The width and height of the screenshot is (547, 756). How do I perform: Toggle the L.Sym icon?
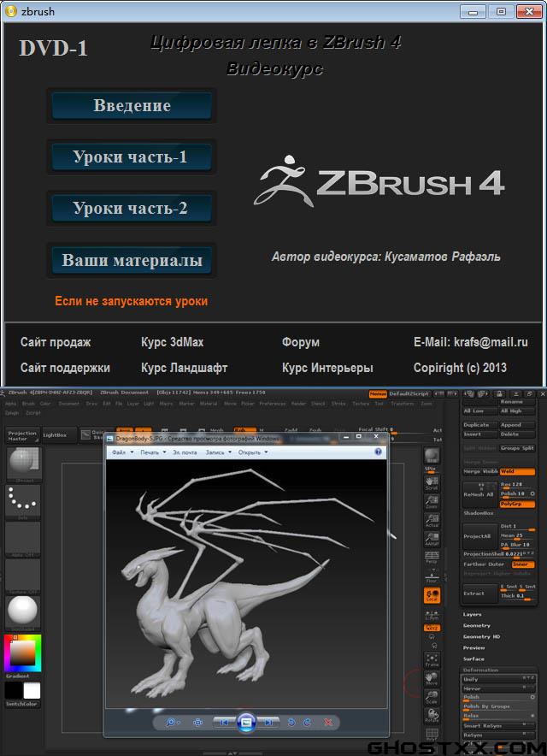coord(432,615)
